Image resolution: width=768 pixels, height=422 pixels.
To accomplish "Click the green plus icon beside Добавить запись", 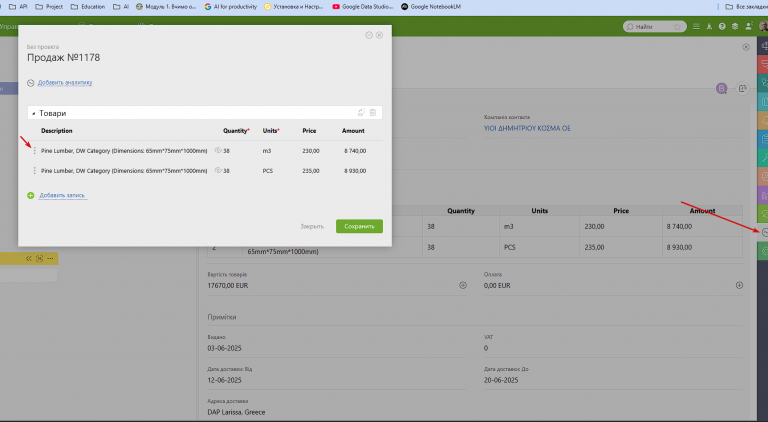I will pyautogui.click(x=30, y=195).
